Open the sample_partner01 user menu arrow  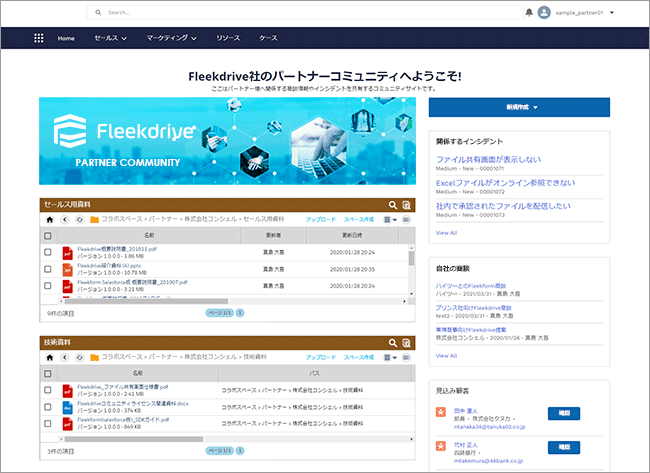tap(612, 13)
